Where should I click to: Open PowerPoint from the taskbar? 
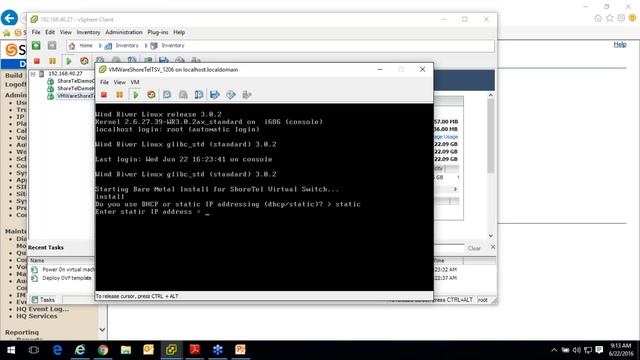240,350
